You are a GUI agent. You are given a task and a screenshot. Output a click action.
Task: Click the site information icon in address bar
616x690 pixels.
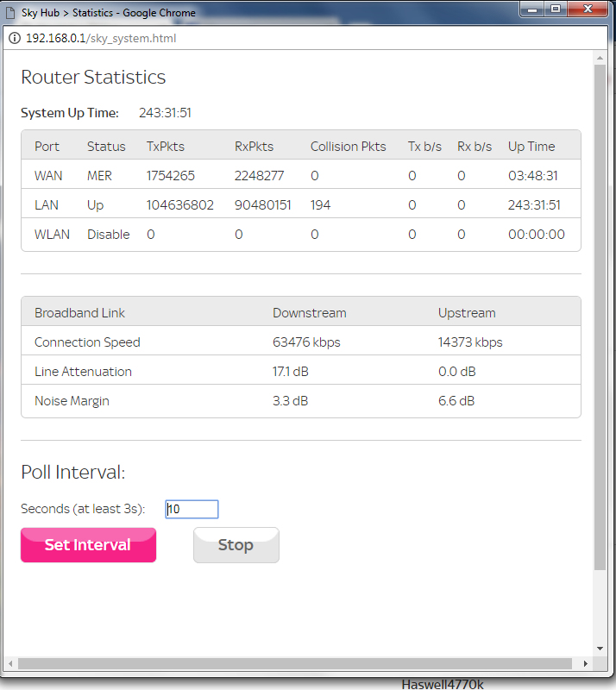(x=15, y=39)
